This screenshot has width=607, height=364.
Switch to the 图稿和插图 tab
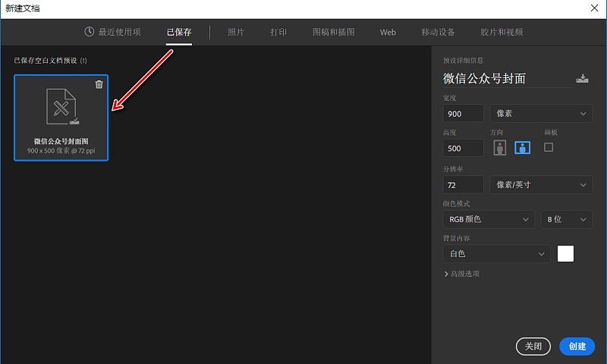333,32
